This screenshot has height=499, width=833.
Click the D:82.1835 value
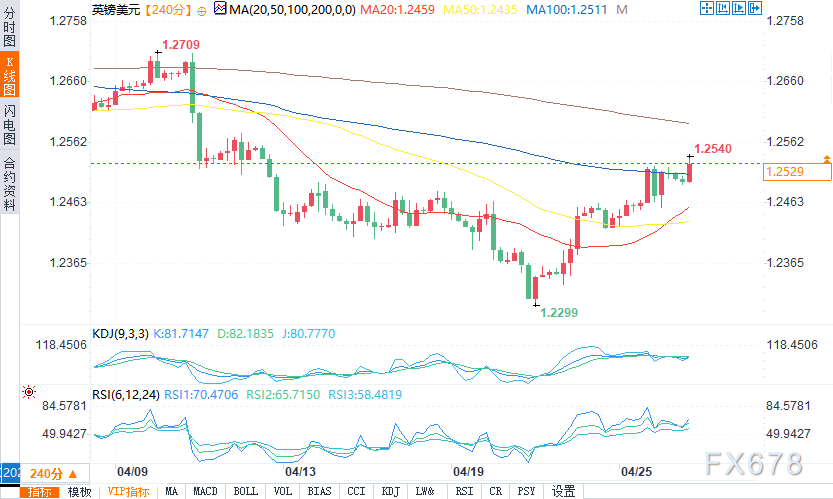pos(245,334)
